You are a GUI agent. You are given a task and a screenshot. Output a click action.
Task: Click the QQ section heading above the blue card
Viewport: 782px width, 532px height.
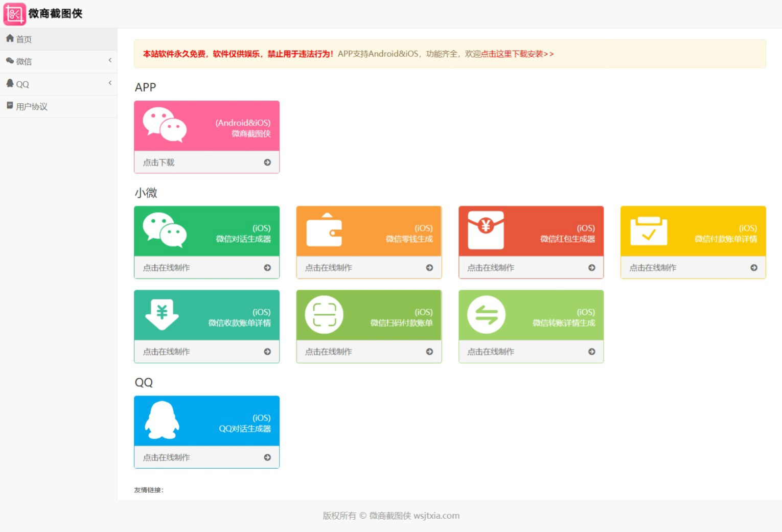144,382
